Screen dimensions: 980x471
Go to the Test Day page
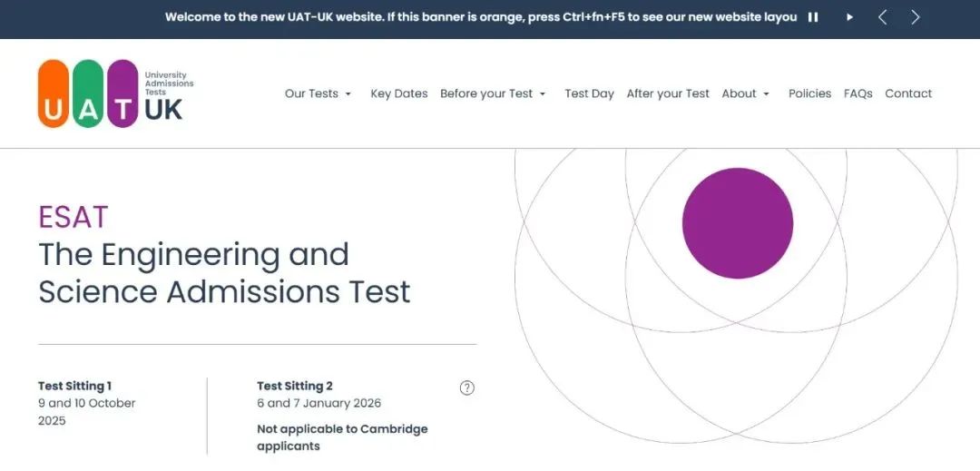tap(590, 93)
